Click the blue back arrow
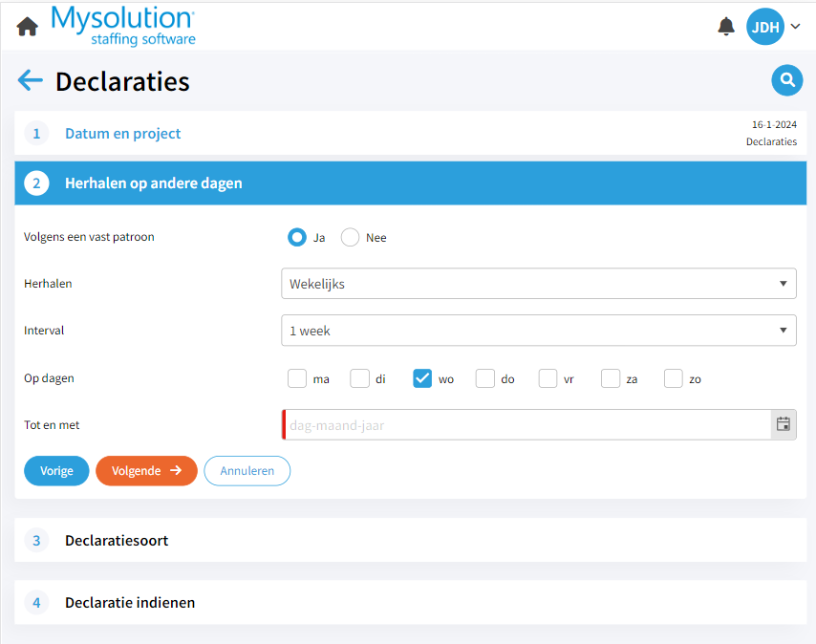The width and height of the screenshot is (816, 644). tap(31, 80)
